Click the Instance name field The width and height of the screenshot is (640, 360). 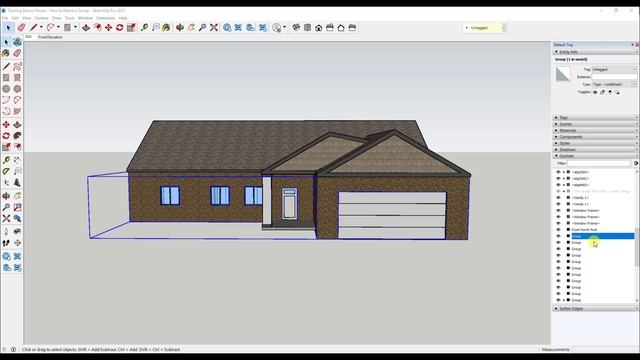pos(614,77)
